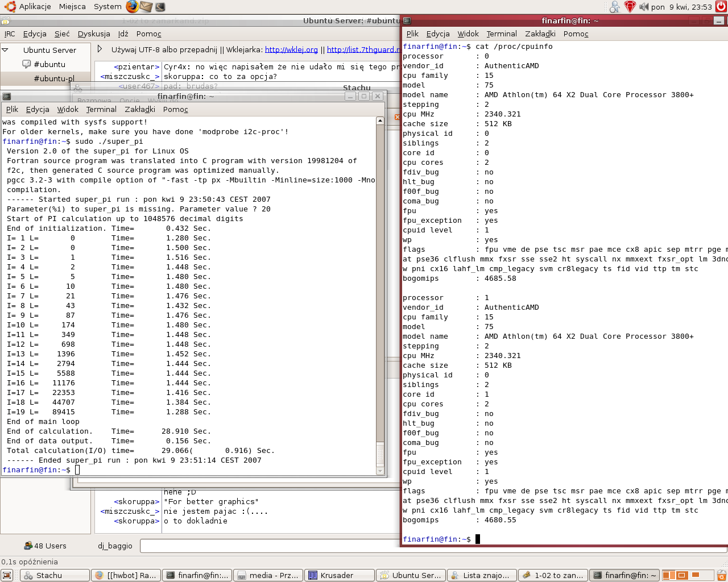Switch to the third workspace in pager
Image resolution: width=728 pixels, height=582 pixels.
click(x=694, y=575)
